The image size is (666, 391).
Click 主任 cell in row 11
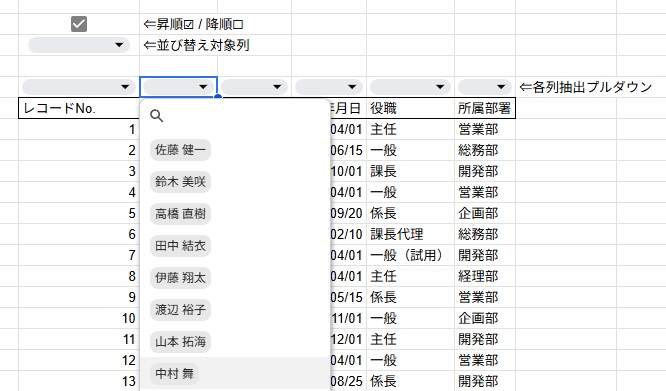[410, 339]
